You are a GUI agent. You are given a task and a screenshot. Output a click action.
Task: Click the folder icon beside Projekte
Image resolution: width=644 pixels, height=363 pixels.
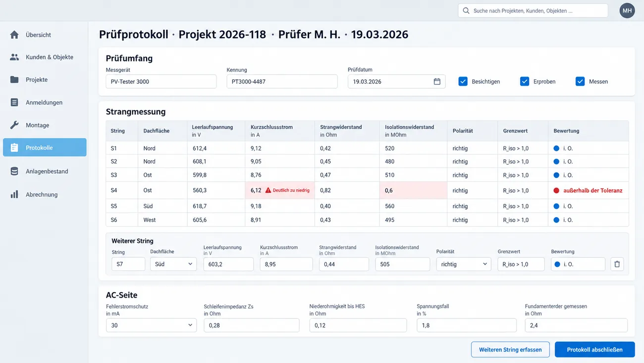tap(14, 80)
